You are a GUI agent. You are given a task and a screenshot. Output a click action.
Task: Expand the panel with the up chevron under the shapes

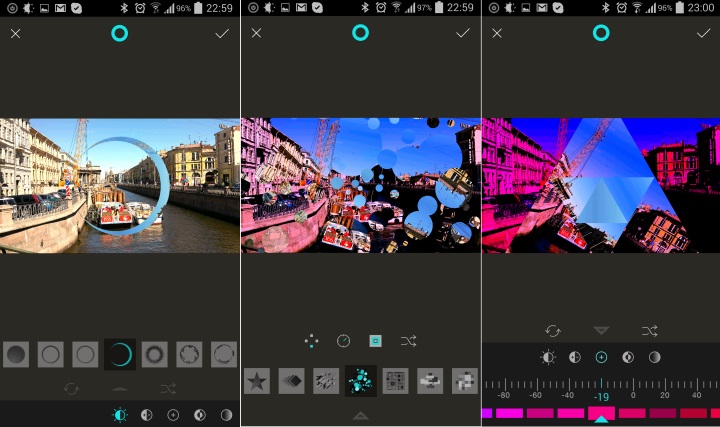pos(120,389)
